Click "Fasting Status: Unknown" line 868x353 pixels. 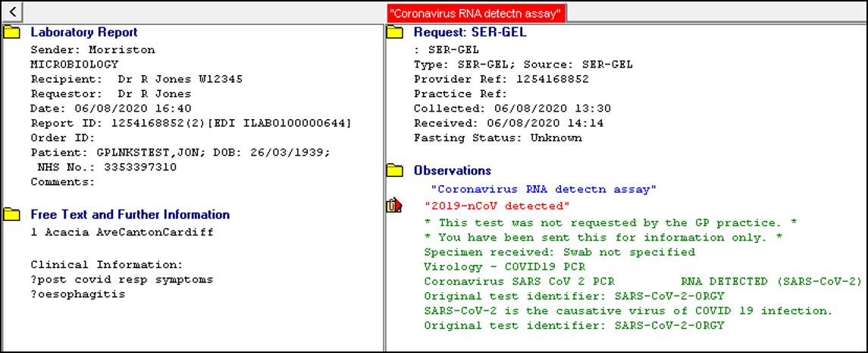(x=498, y=137)
